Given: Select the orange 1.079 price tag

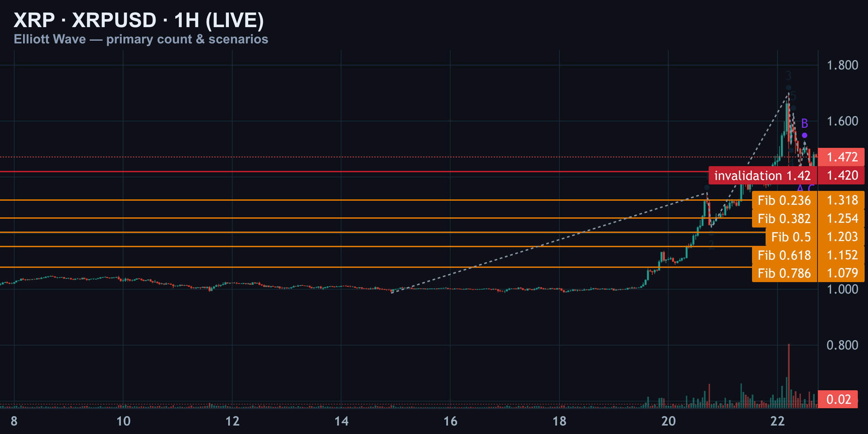Looking at the screenshot, I should tap(841, 273).
